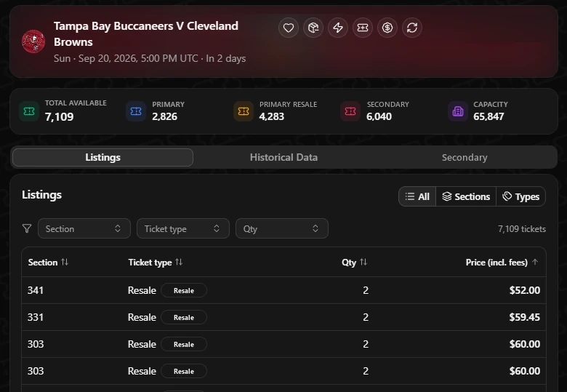The width and height of the screenshot is (567, 392).
Task: Click the 7,109 tickets count text
Action: pyautogui.click(x=522, y=229)
